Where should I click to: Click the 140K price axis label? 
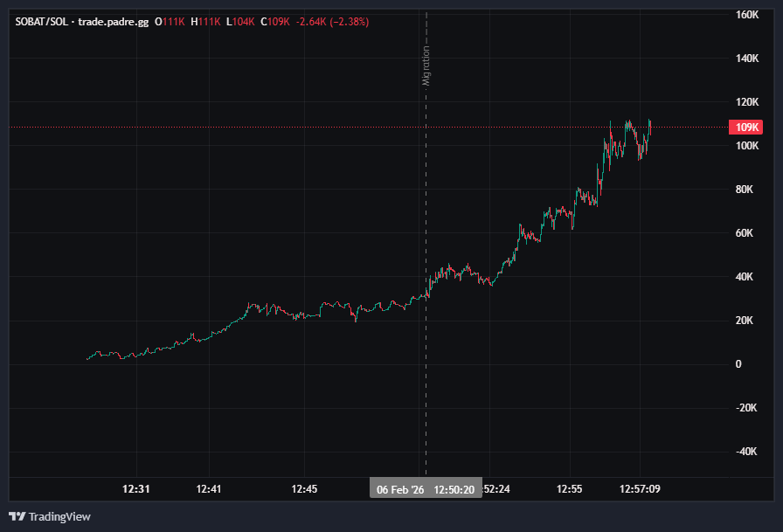click(x=747, y=59)
